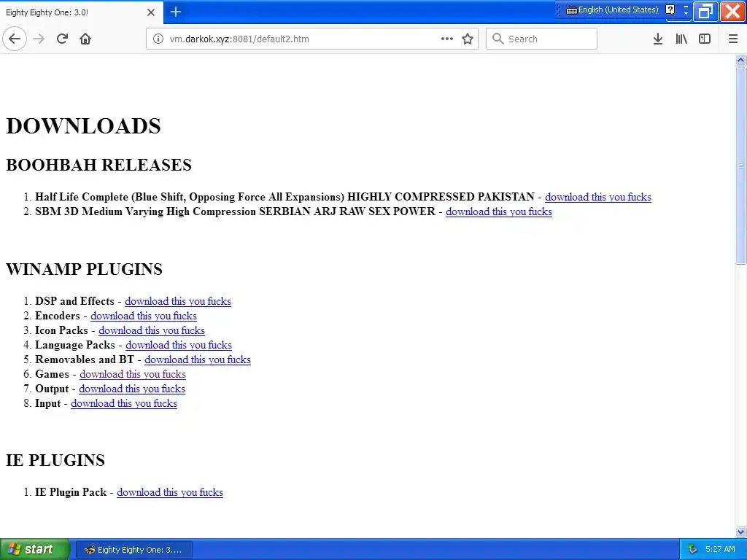Reload the current page
The height and width of the screenshot is (560, 747).
pos(62,39)
